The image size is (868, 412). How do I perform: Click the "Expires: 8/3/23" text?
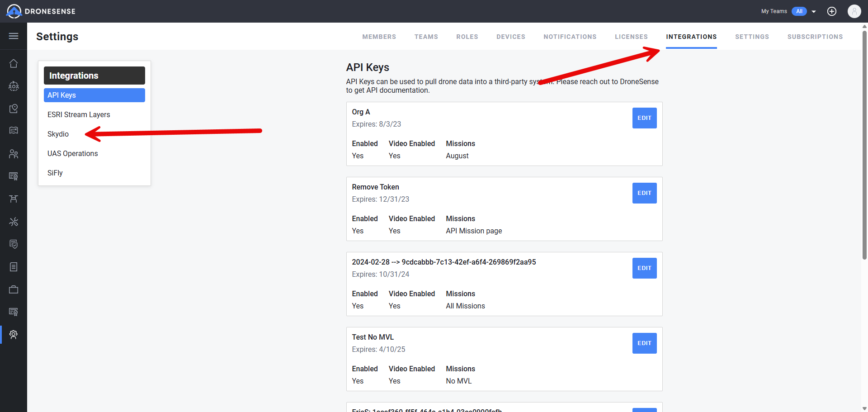[x=376, y=124]
